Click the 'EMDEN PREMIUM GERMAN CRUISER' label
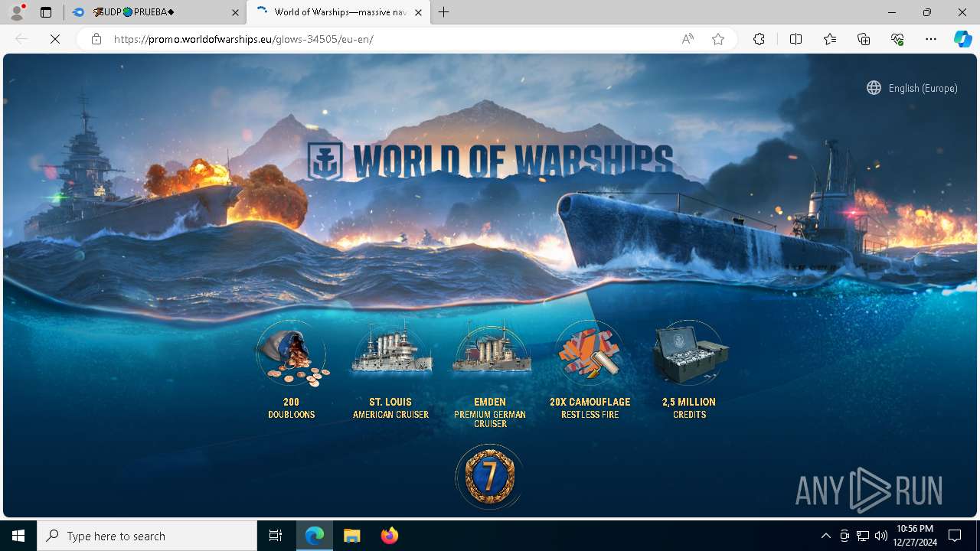The width and height of the screenshot is (980, 551). point(490,412)
